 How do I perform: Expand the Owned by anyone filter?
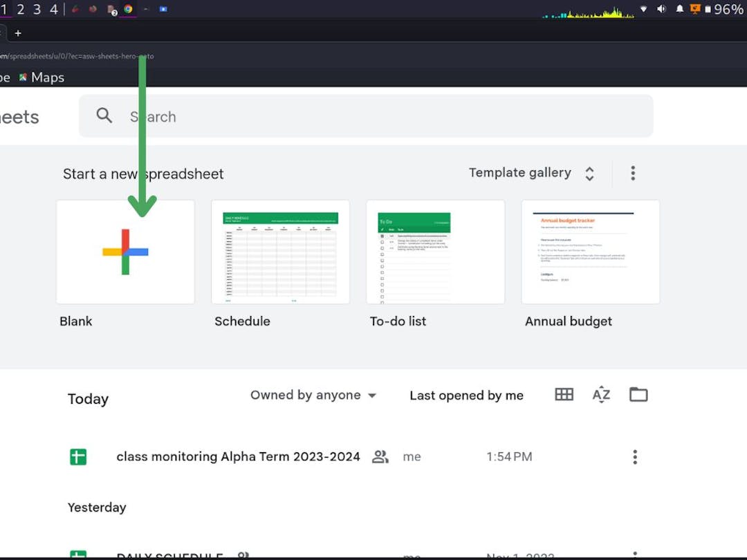[x=313, y=395]
